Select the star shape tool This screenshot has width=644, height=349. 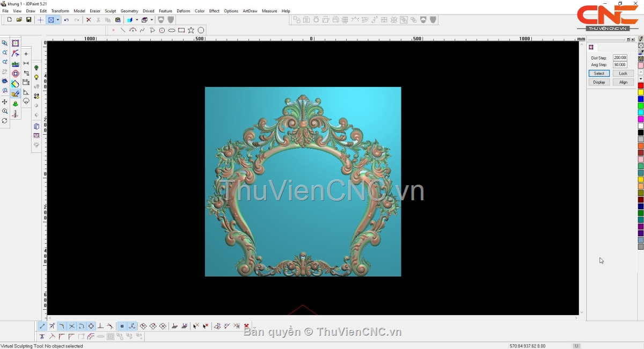(x=191, y=30)
